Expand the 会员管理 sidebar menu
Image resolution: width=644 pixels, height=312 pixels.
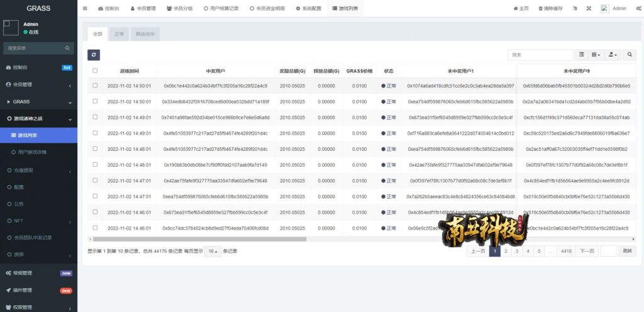coord(38,84)
